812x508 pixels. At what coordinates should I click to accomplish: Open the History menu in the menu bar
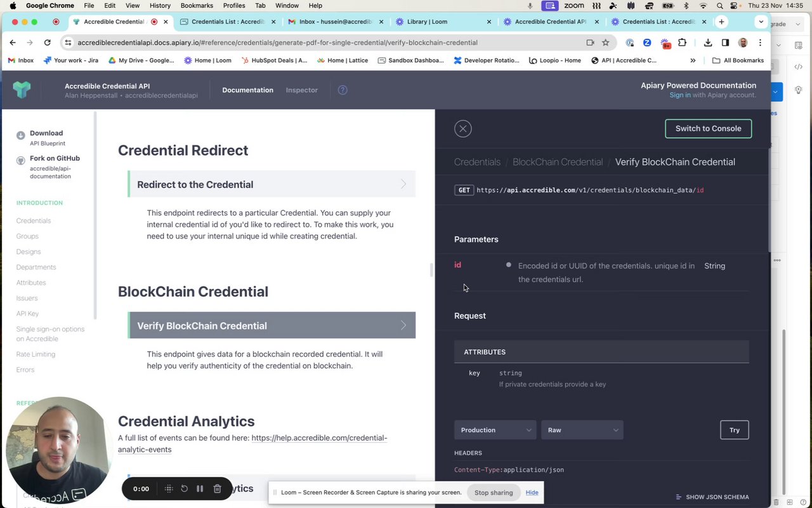click(160, 6)
